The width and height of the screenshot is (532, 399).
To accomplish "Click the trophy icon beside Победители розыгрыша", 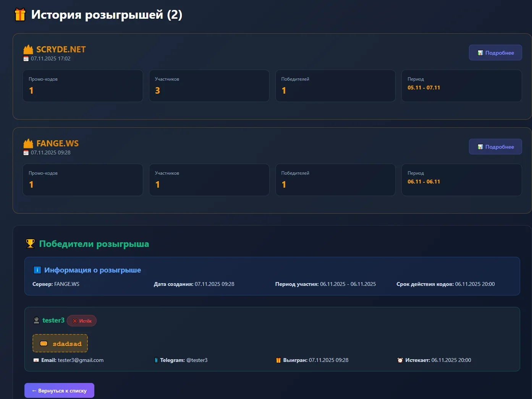I will [x=30, y=244].
